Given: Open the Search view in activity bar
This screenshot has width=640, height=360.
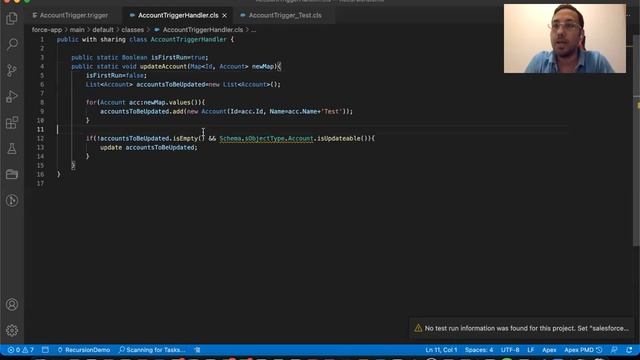Looking at the screenshot, I should (x=12, y=44).
